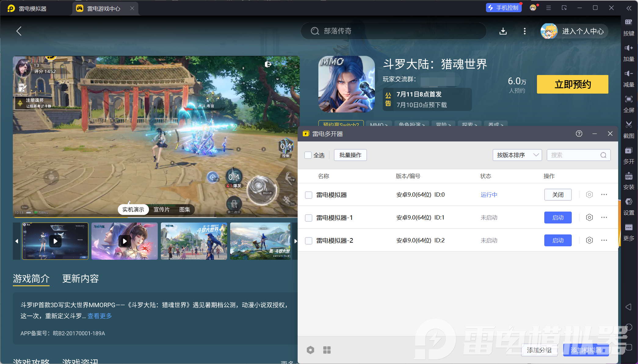Click the volume up sidebar icon
This screenshot has width=638, height=364.
[629, 48]
